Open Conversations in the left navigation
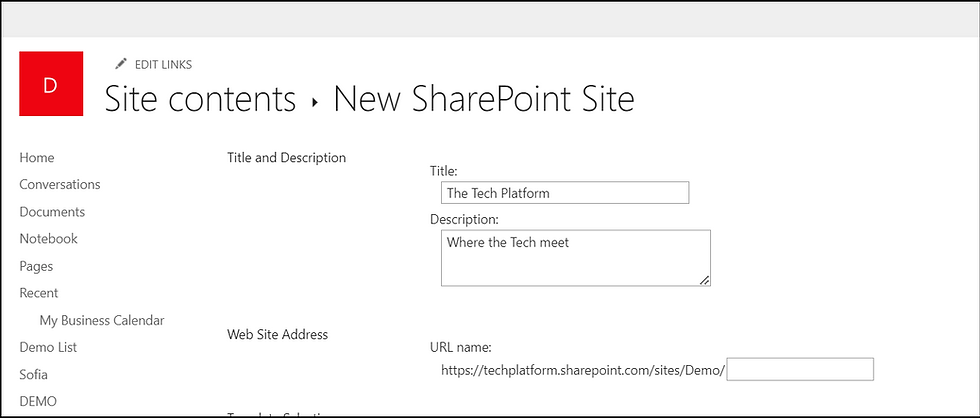 (60, 185)
